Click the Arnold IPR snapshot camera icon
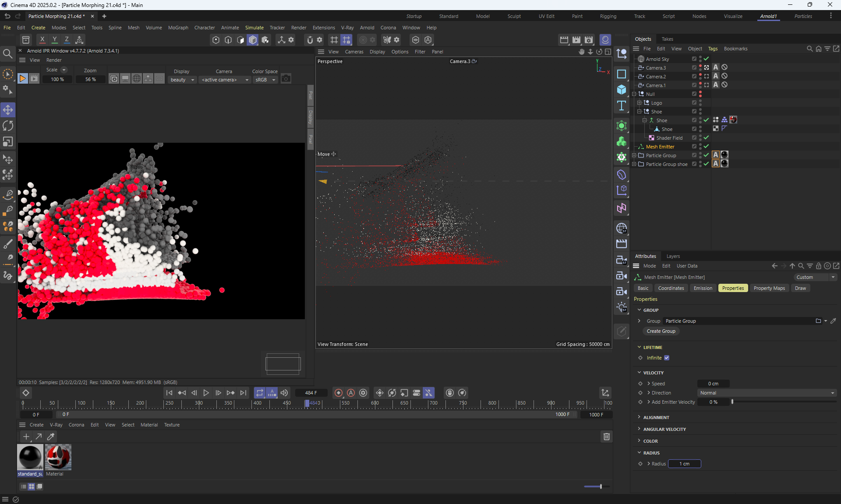Viewport: 841px width, 504px height. 286,79
